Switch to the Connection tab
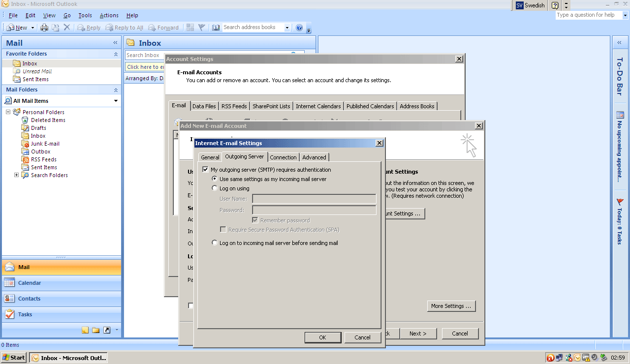 click(x=283, y=157)
